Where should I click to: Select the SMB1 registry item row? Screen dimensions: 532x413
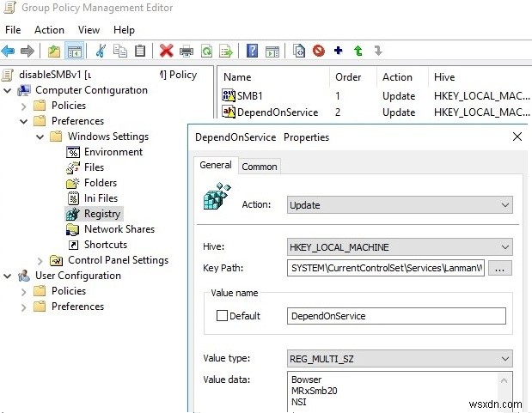tap(376, 96)
